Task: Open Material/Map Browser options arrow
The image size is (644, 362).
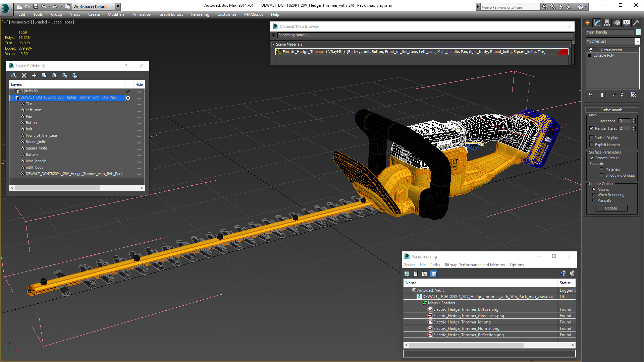Action: 274,35
